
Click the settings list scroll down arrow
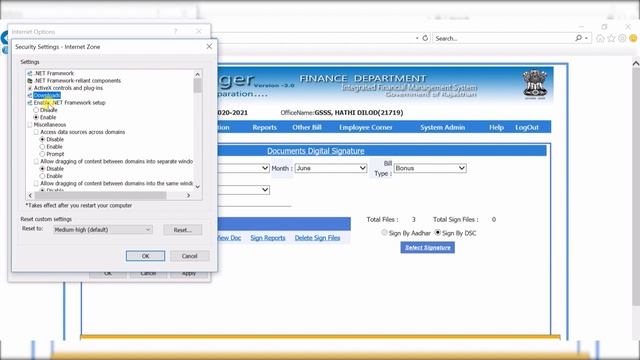pos(198,187)
